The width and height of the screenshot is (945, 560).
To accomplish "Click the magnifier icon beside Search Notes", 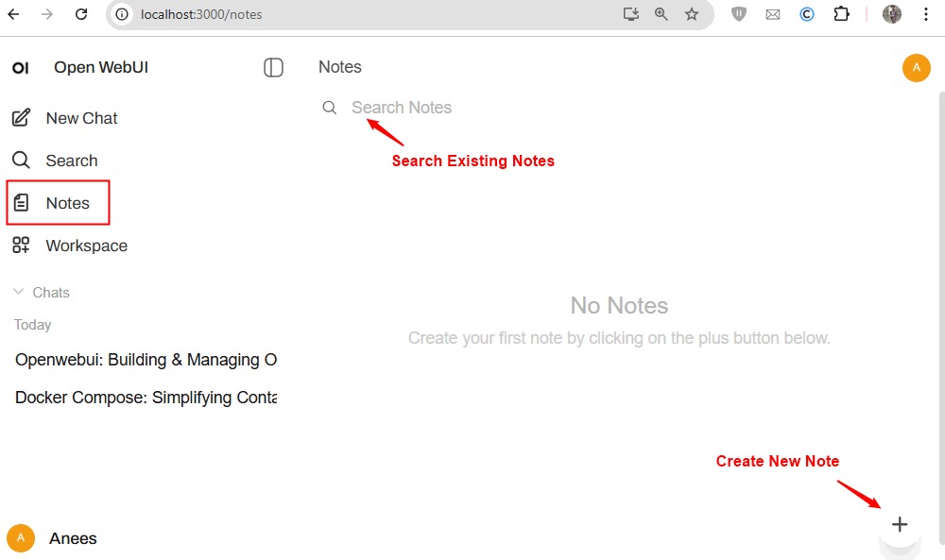I will [330, 108].
